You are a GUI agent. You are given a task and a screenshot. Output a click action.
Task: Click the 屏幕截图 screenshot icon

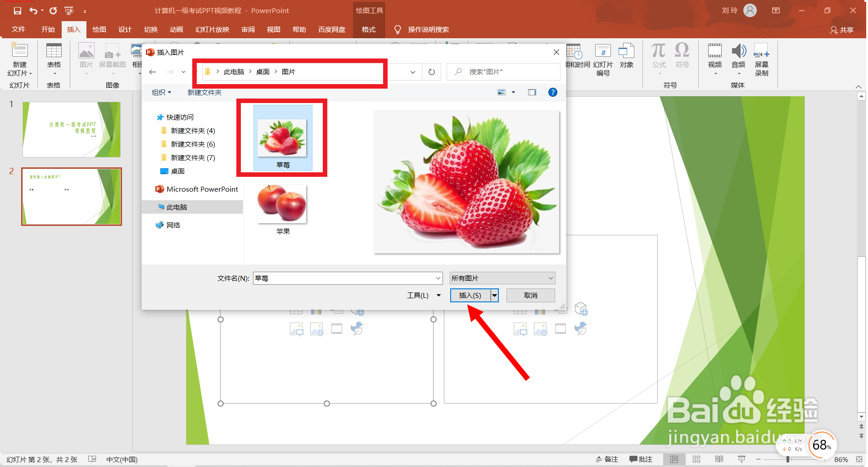[112, 50]
